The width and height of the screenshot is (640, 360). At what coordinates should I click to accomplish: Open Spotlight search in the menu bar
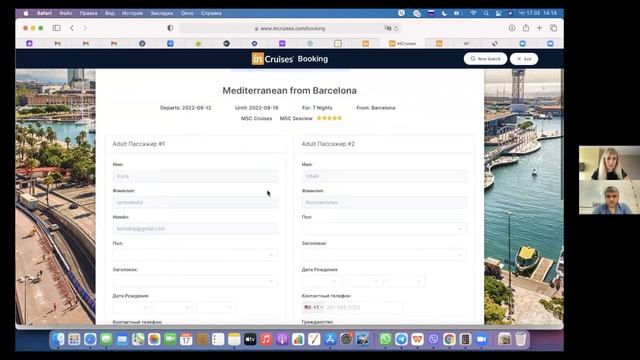486,13
